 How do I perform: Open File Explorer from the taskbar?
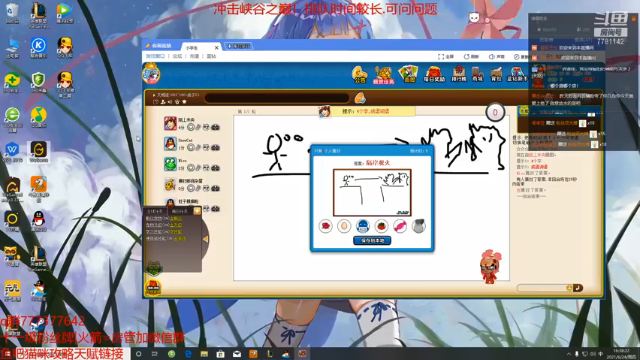tap(204, 354)
